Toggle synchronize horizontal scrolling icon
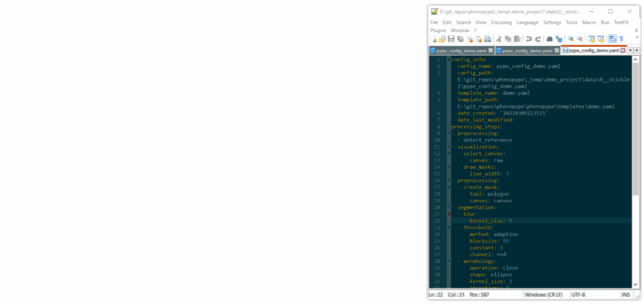The height and width of the screenshot is (304, 644). pos(601,39)
